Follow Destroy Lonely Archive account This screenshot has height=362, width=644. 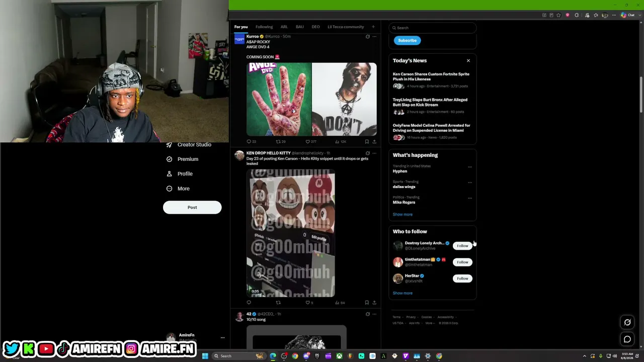(x=462, y=246)
